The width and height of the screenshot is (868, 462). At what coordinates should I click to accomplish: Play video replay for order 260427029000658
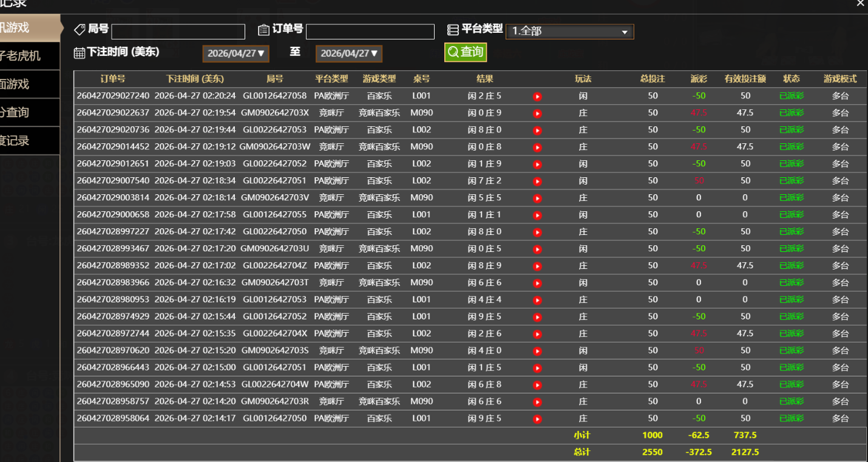537,216
